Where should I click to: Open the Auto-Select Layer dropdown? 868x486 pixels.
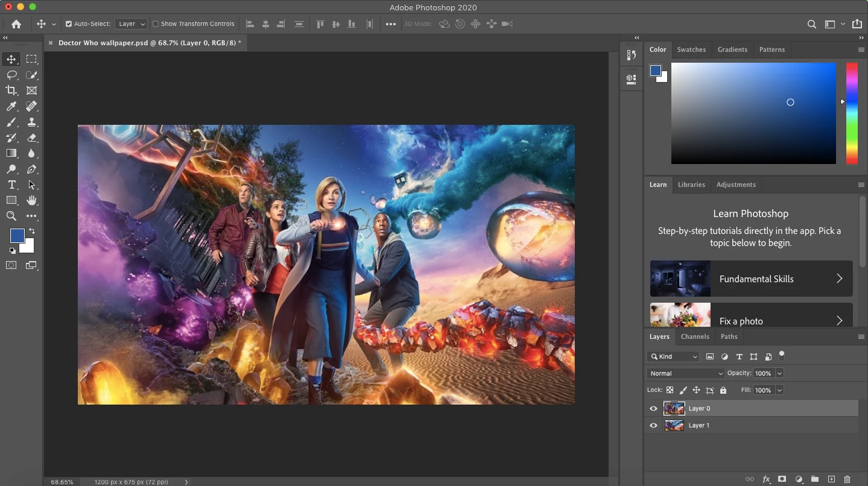131,24
